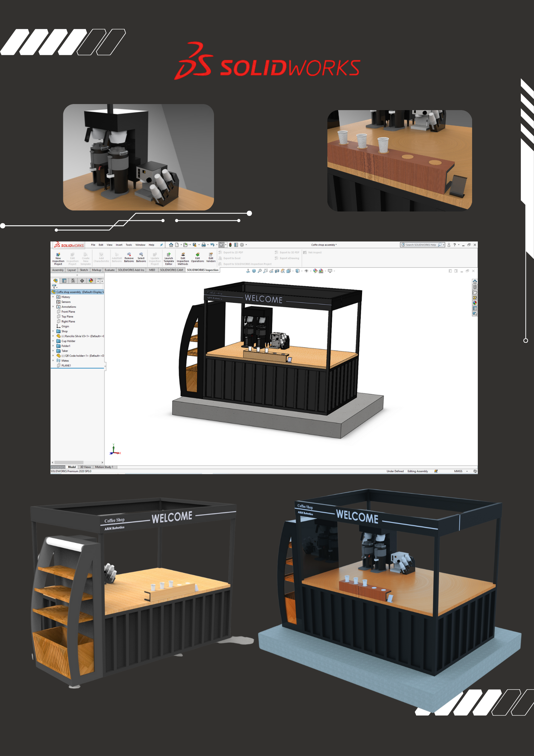Open the PropertyManager tab

[65, 281]
